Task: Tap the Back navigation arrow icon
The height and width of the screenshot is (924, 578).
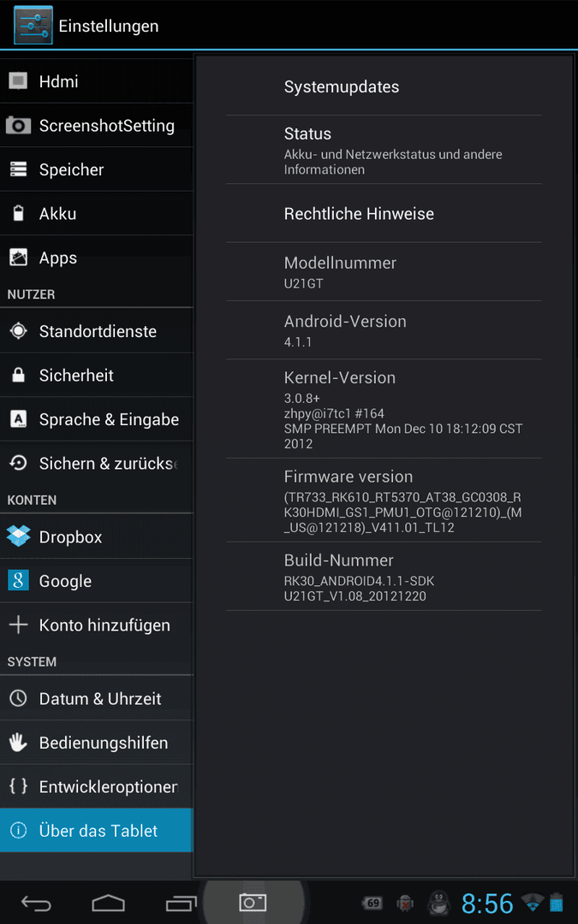Action: coord(36,903)
